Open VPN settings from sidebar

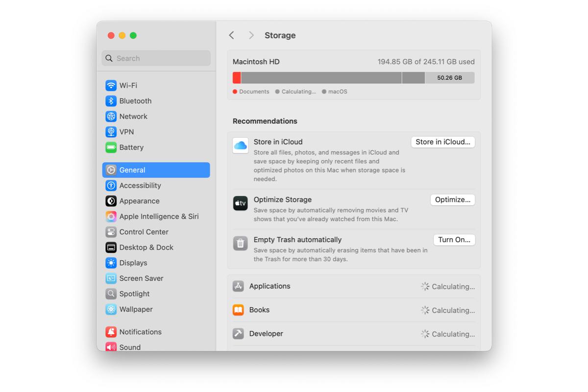pos(156,132)
